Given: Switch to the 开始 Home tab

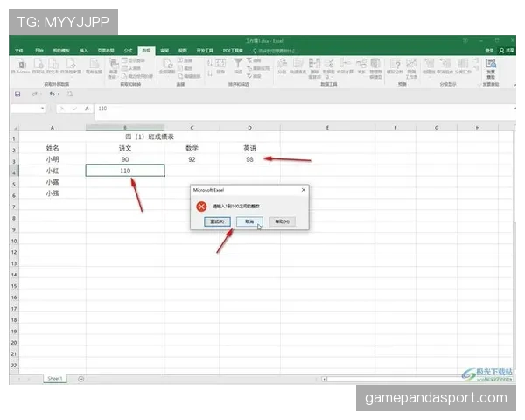Looking at the screenshot, I should point(39,51).
